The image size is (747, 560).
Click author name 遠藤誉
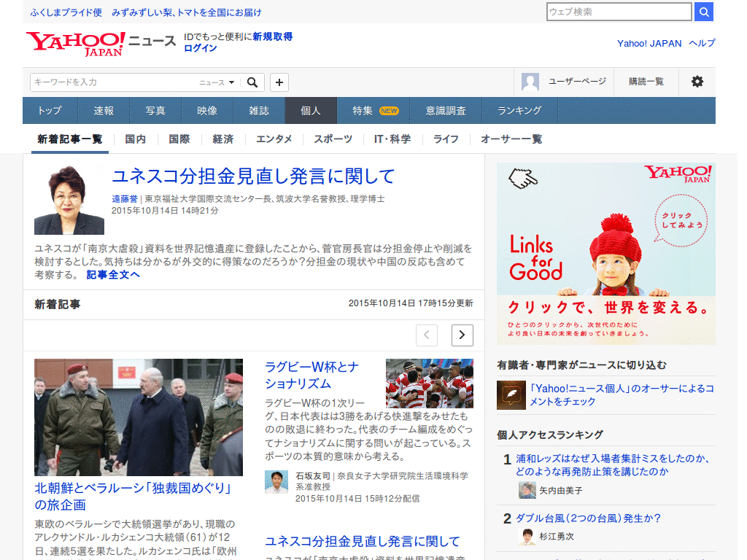pyautogui.click(x=124, y=199)
